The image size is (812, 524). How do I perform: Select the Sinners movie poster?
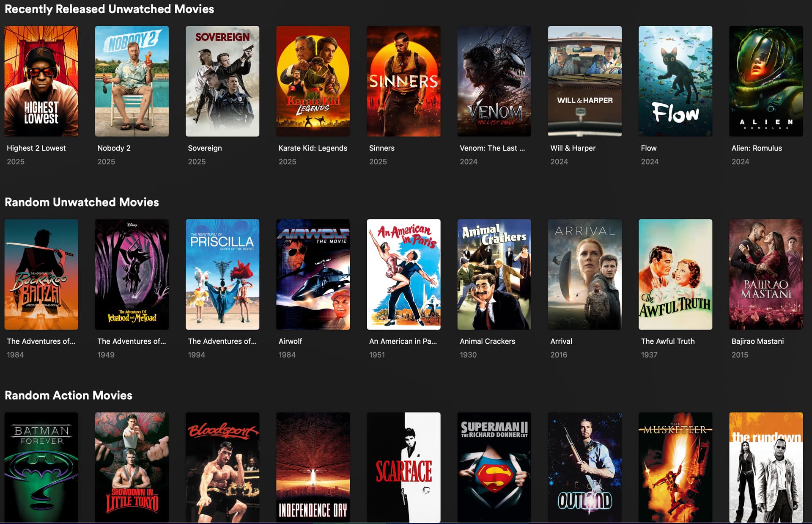click(403, 81)
